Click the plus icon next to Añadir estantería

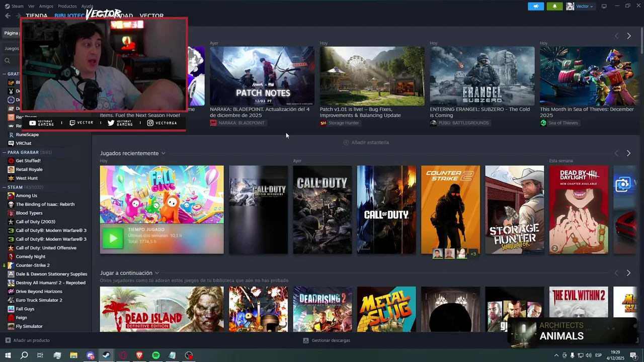(346, 142)
